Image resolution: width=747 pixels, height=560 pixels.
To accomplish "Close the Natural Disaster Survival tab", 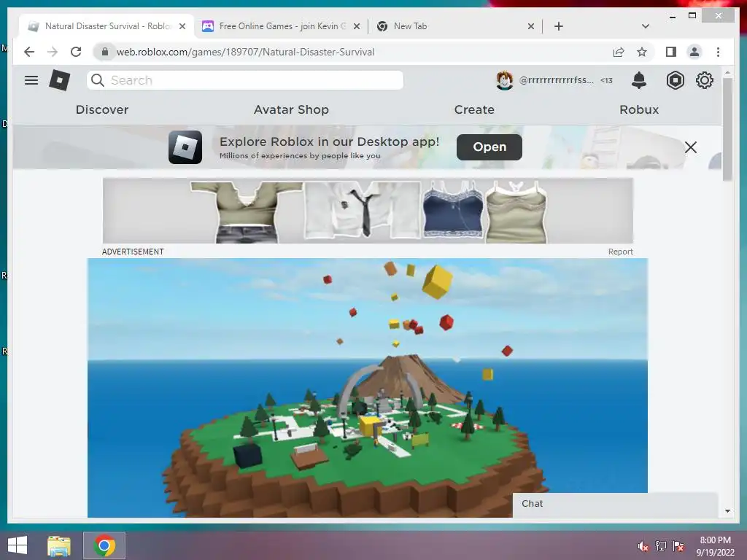I will [182, 27].
